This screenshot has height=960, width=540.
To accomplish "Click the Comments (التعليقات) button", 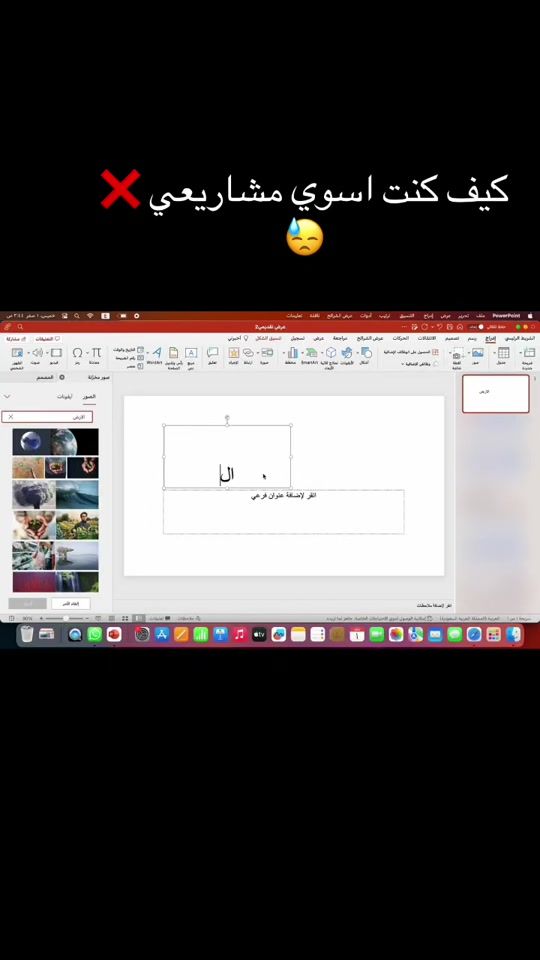I will [47, 339].
